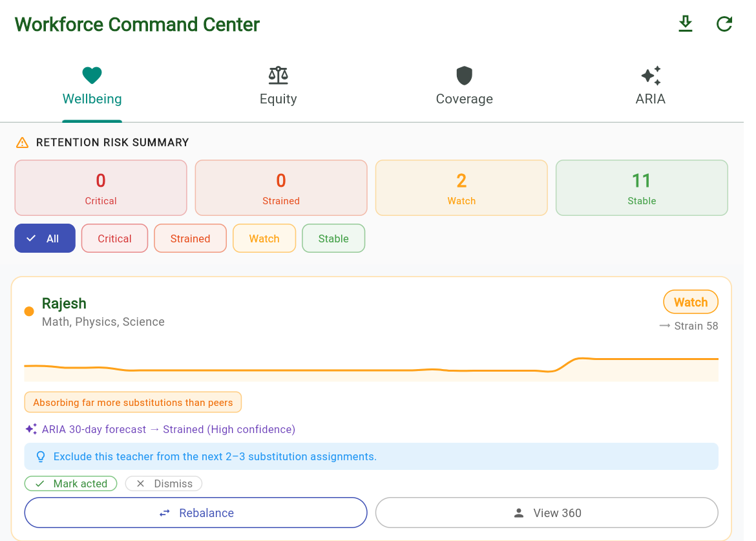Image resolution: width=756 pixels, height=541 pixels.
Task: Click the trend arrow next to Strain 58
Action: 664,326
